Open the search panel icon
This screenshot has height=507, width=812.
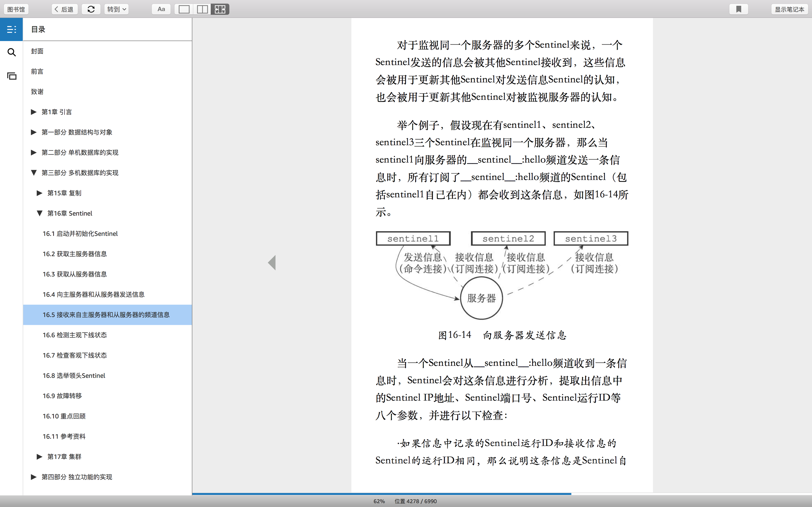tap(11, 52)
